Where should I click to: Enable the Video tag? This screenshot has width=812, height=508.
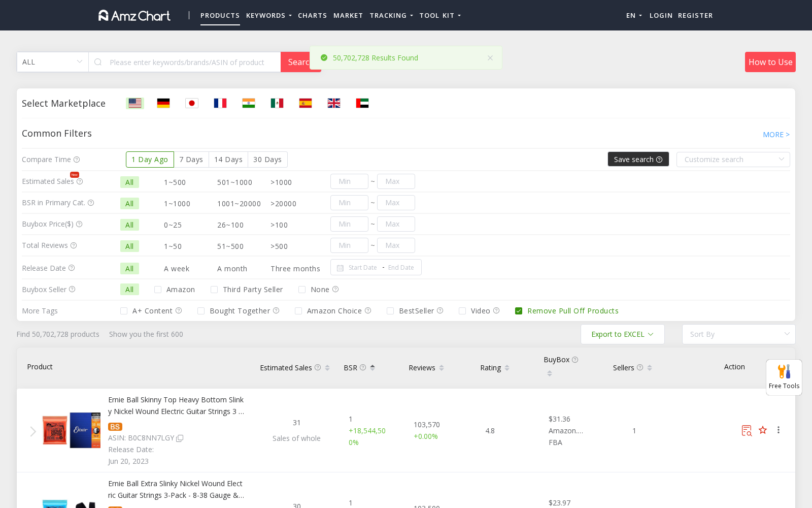[462, 311]
